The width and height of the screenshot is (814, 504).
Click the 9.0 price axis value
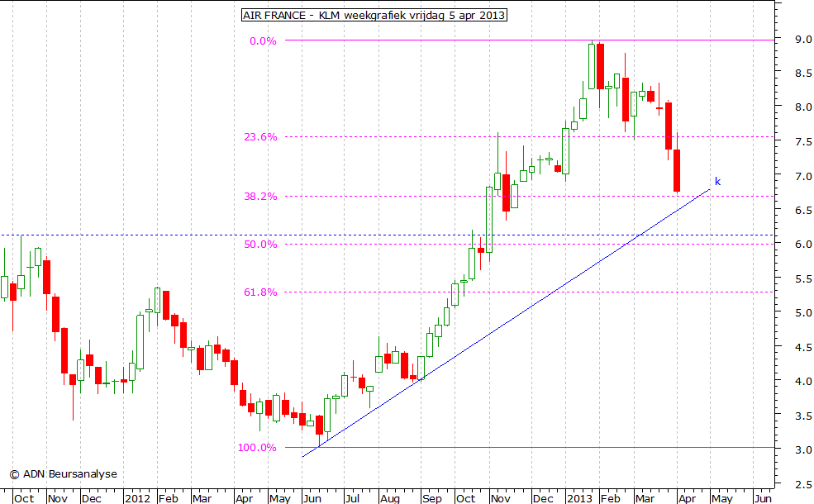point(803,40)
